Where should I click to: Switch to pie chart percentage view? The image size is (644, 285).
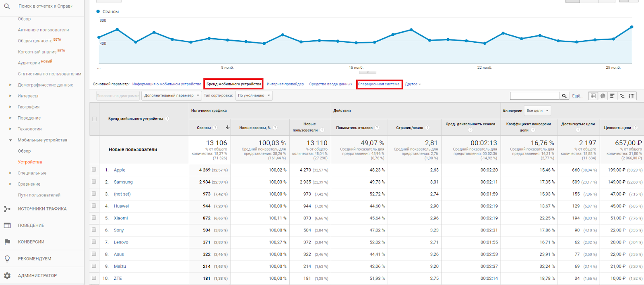click(603, 96)
